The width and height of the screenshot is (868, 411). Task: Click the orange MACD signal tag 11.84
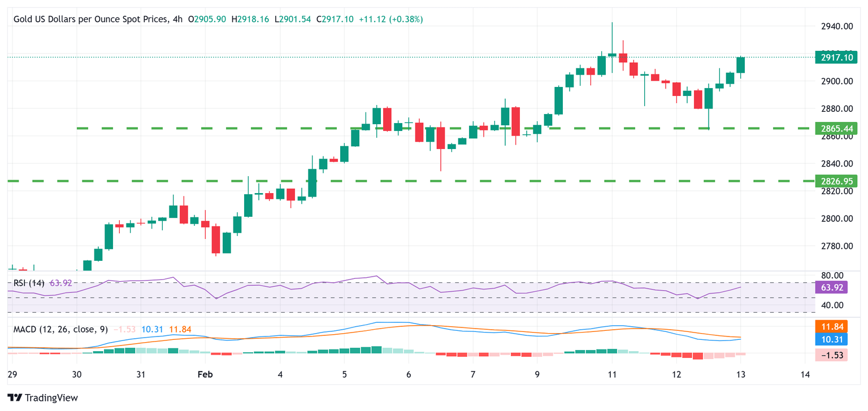pos(831,326)
